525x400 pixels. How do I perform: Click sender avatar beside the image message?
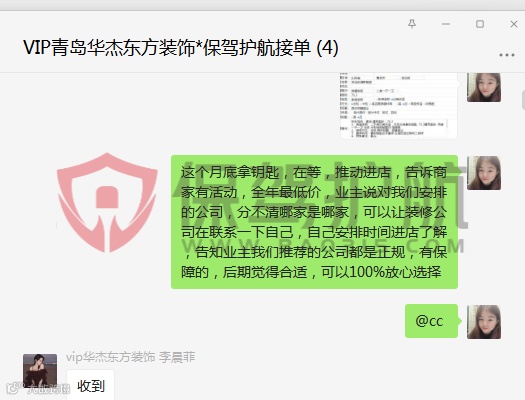tap(484, 87)
